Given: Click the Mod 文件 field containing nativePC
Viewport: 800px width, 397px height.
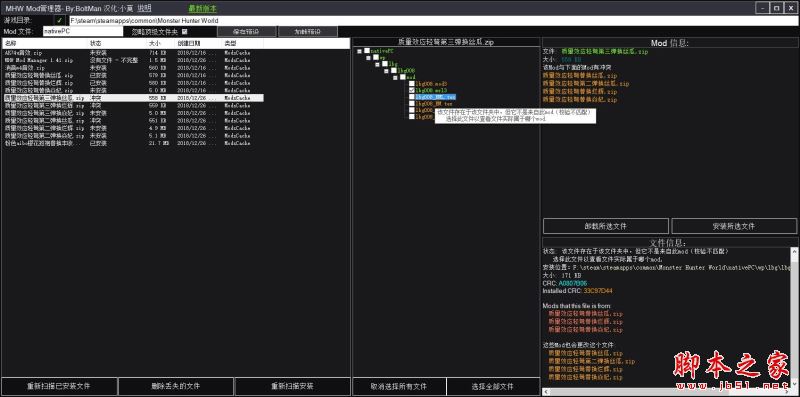Looking at the screenshot, I should (83, 32).
